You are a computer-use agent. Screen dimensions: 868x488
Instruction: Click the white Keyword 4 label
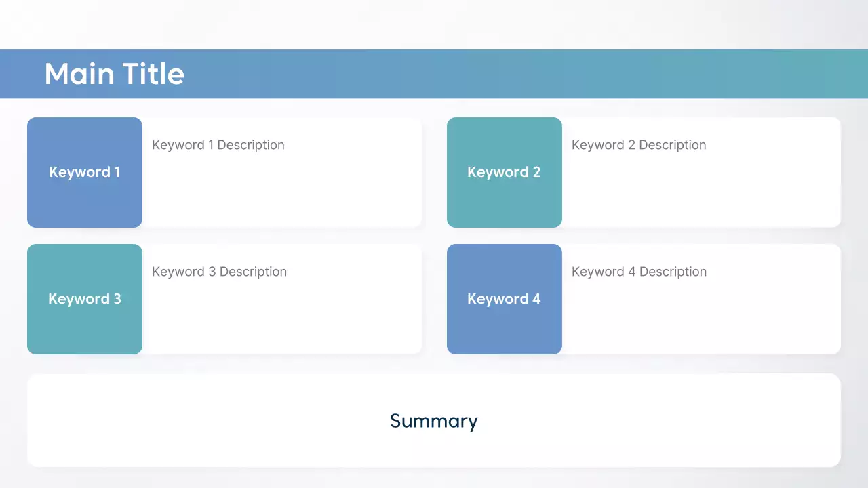pos(504,299)
